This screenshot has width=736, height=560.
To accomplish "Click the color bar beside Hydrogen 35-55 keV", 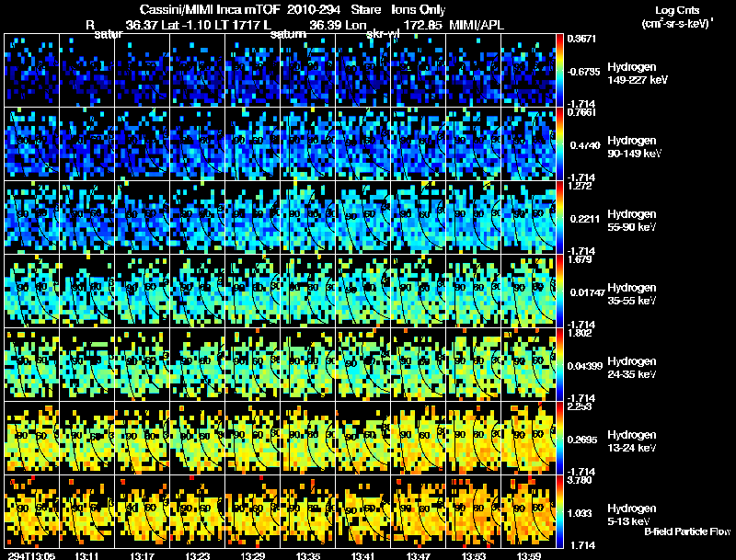I will tap(559, 291).
